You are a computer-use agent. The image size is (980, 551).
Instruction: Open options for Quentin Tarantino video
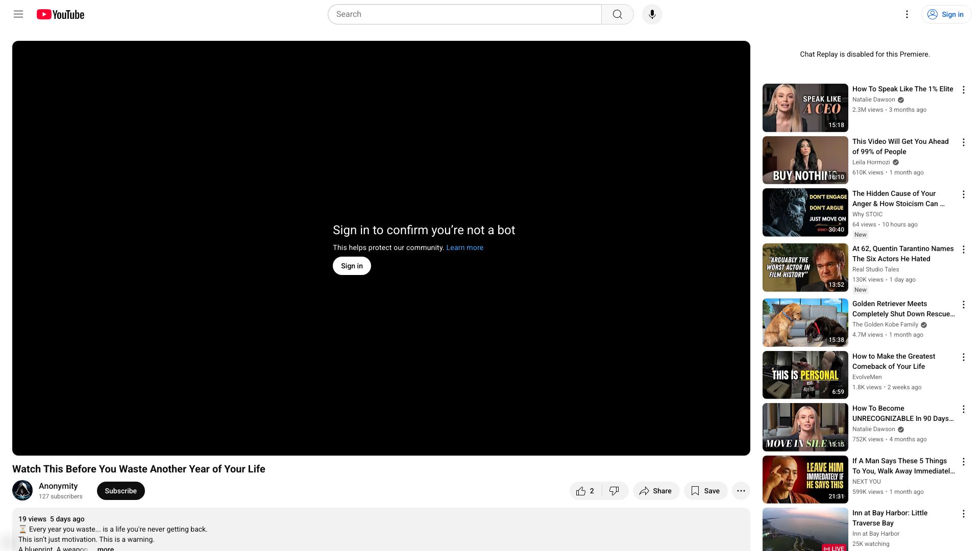(x=963, y=249)
